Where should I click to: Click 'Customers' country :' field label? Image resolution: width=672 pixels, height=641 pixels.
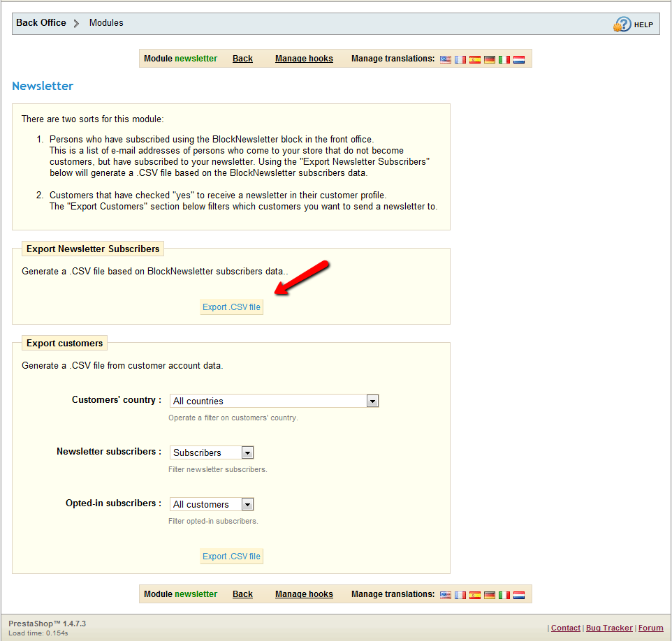point(117,400)
